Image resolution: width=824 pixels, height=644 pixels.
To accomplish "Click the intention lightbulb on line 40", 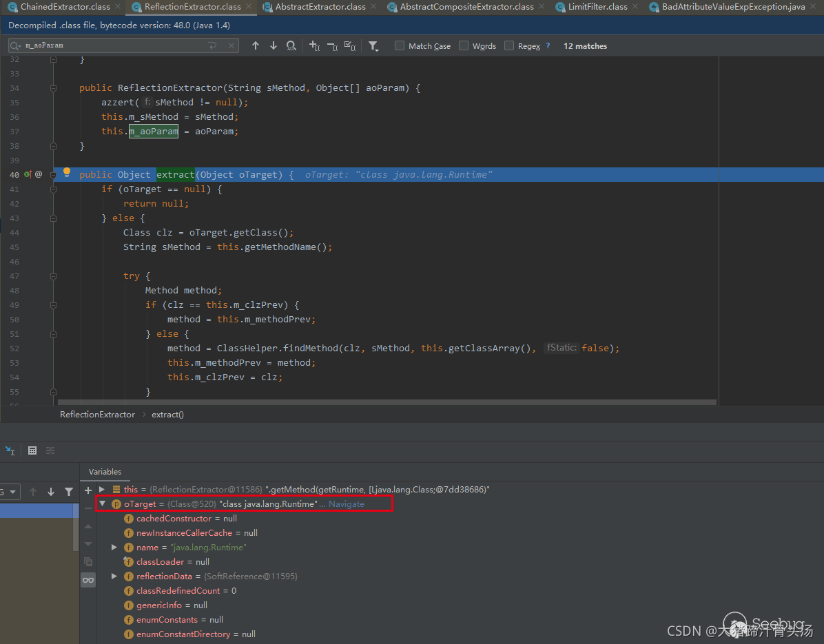I will (x=67, y=173).
